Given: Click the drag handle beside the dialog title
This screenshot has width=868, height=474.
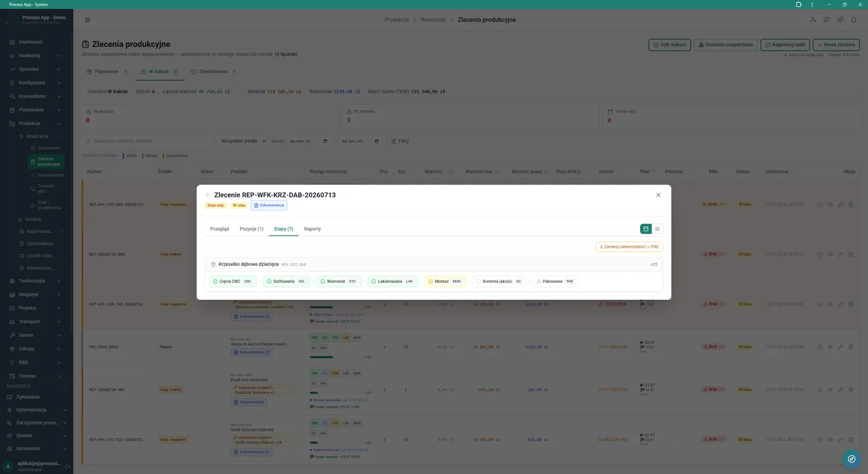Looking at the screenshot, I should pyautogui.click(x=207, y=195).
